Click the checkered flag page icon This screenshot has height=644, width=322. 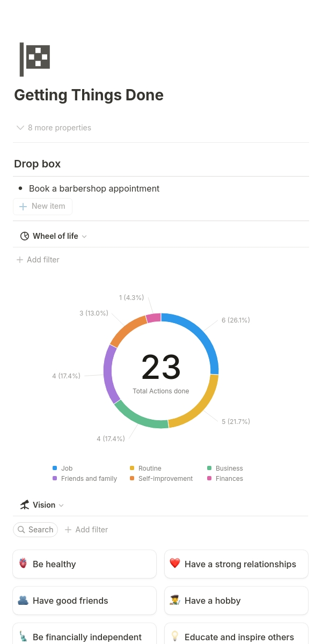[35, 59]
